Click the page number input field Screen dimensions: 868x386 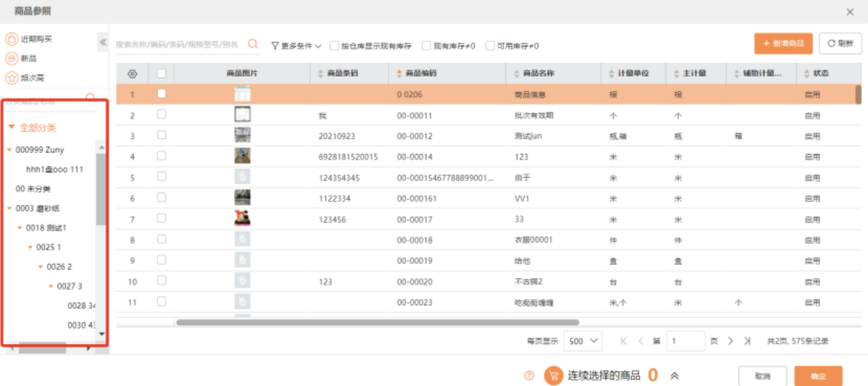click(685, 341)
